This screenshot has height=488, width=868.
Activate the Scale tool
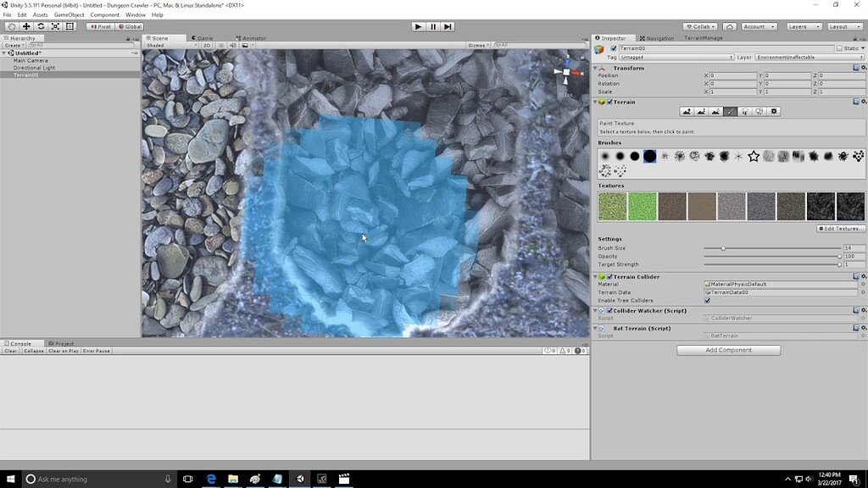click(x=56, y=26)
